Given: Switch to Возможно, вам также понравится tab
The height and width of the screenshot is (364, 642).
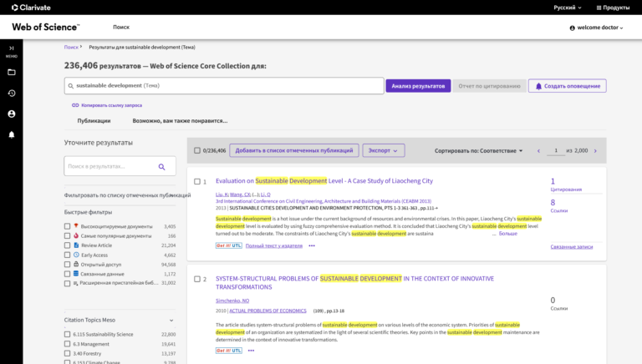Looking at the screenshot, I should [180, 121].
